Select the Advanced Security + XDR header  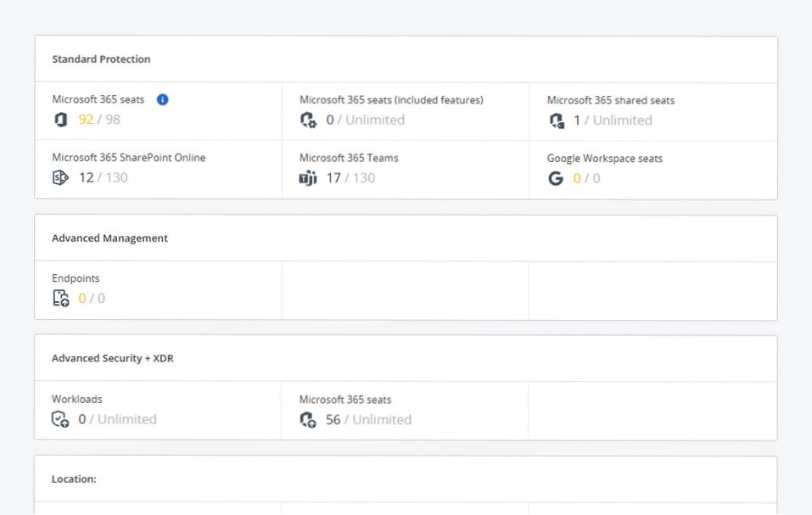[113, 359]
